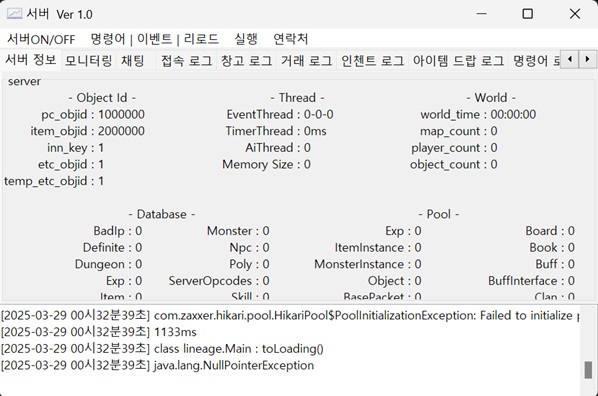This screenshot has width=598, height=396.
Task: Click the temp_etc_objid : 1 entry
Action: [54, 181]
